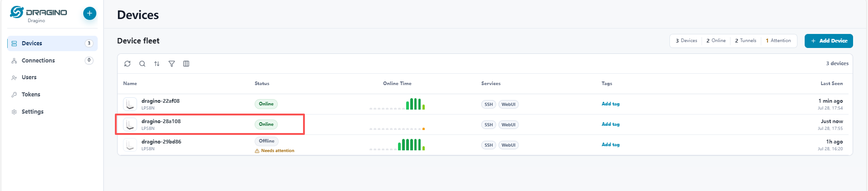Open Connections in the sidebar
Viewport: 868px width, 191px height.
coord(52,60)
